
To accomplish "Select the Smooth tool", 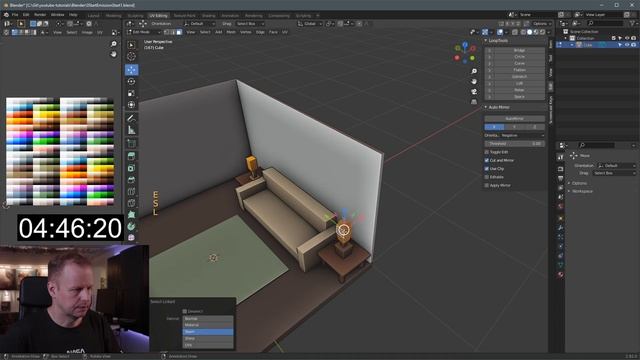I will (131, 238).
